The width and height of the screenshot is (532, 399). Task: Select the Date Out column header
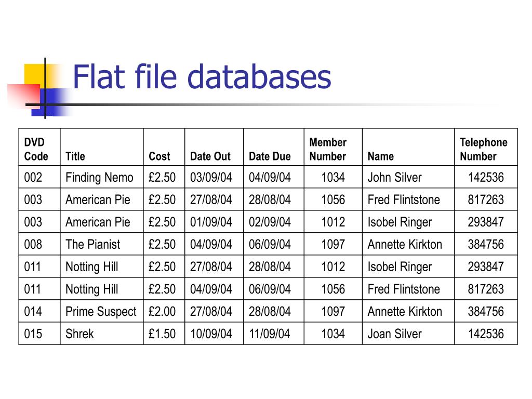(214, 147)
